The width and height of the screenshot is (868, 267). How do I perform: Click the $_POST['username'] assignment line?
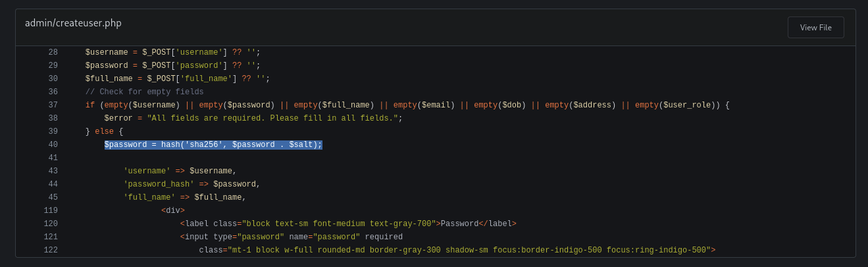click(x=173, y=52)
